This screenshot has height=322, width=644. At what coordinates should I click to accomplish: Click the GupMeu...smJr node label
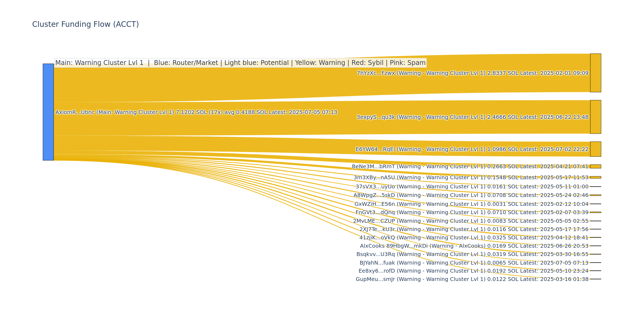click(472, 279)
